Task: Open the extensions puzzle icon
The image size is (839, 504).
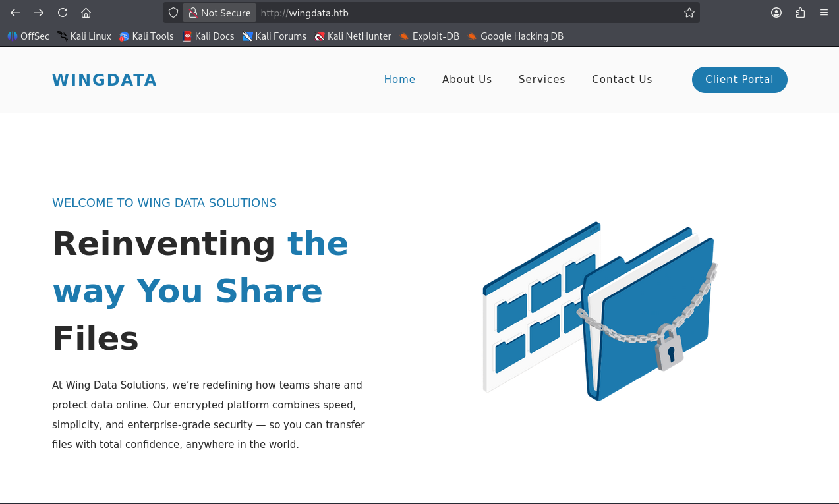Action: pyautogui.click(x=800, y=13)
